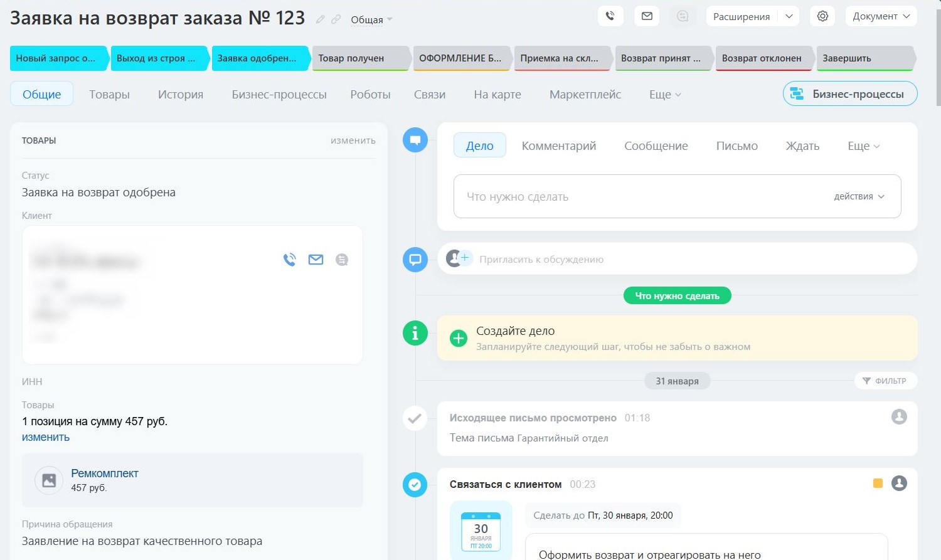The width and height of the screenshot is (941, 560).
Task: Open the На карте tab
Action: (x=497, y=95)
